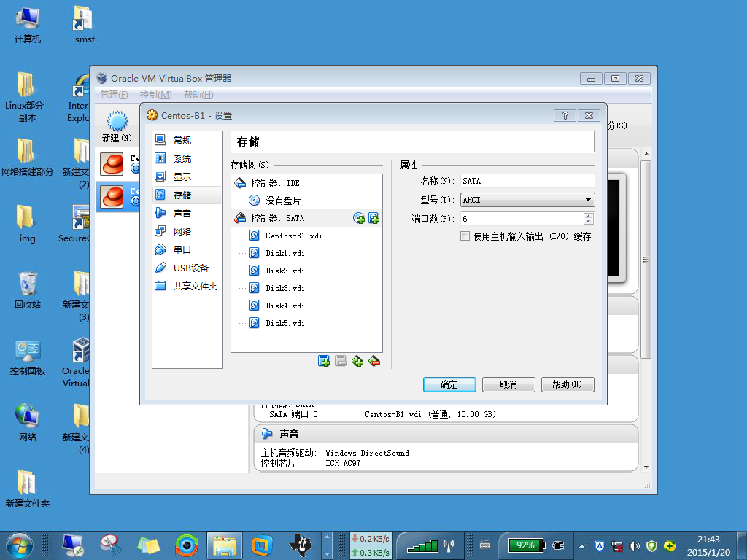The width and height of the screenshot is (747, 560).
Task: Select Disk4.vdi in the storage tree
Action: click(306, 306)
